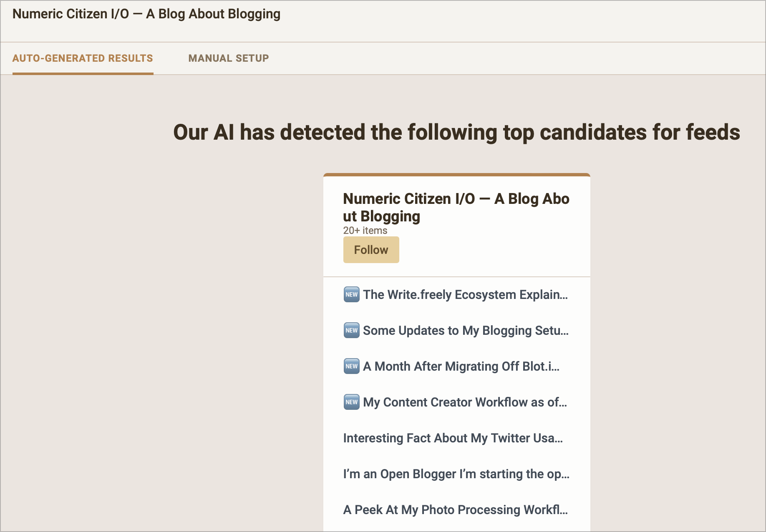Switch to the Manual Setup tab
This screenshot has height=532, width=766.
(229, 58)
